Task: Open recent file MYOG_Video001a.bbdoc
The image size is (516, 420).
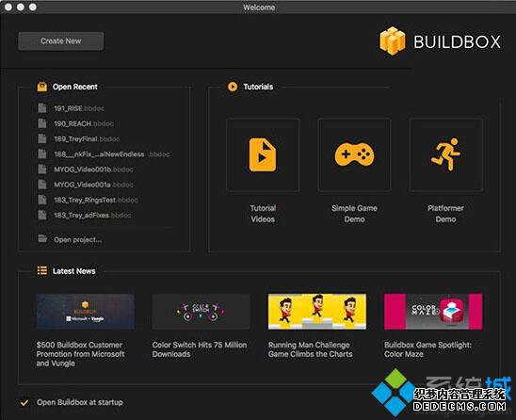Action: pos(93,185)
